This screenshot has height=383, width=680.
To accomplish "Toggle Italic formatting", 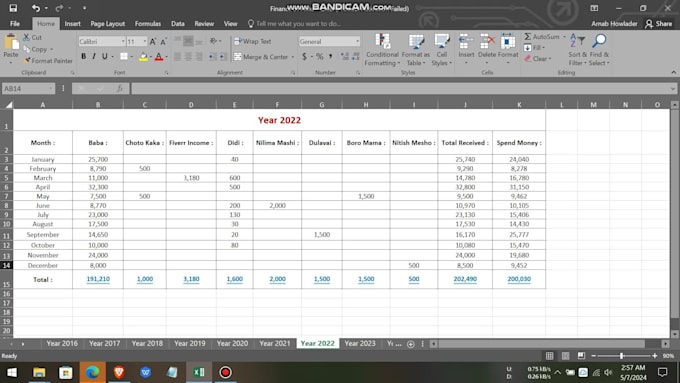I will point(94,56).
